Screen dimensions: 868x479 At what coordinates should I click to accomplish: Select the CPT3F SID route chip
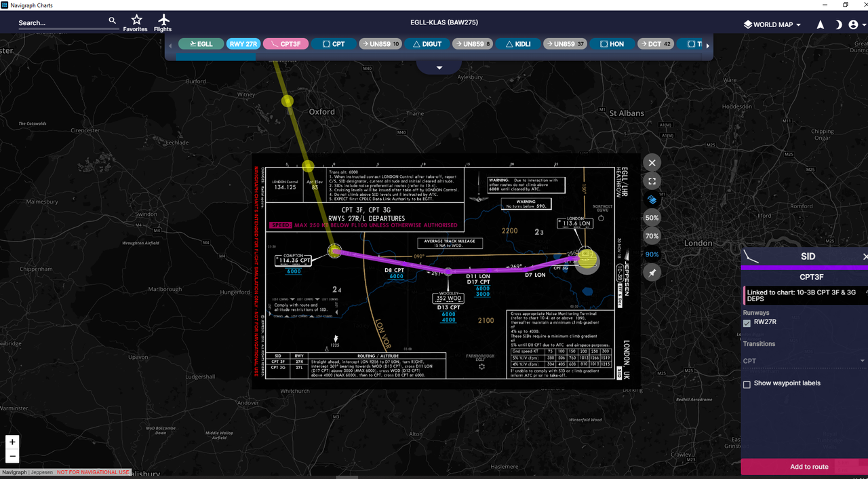[x=285, y=44]
